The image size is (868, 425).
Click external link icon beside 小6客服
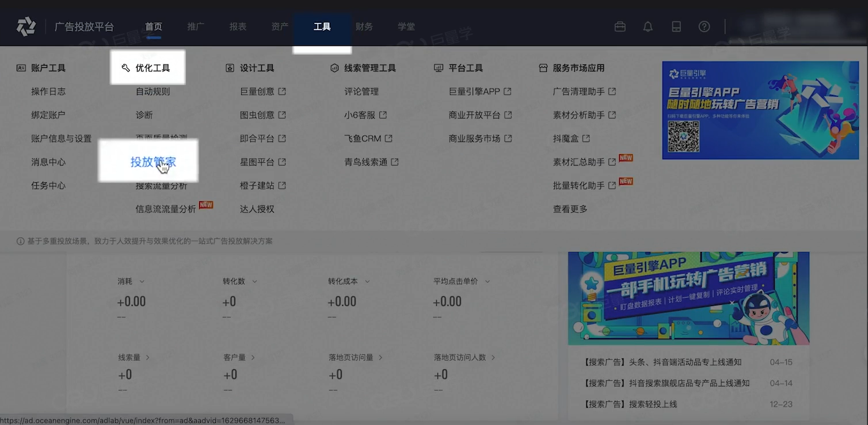click(383, 115)
